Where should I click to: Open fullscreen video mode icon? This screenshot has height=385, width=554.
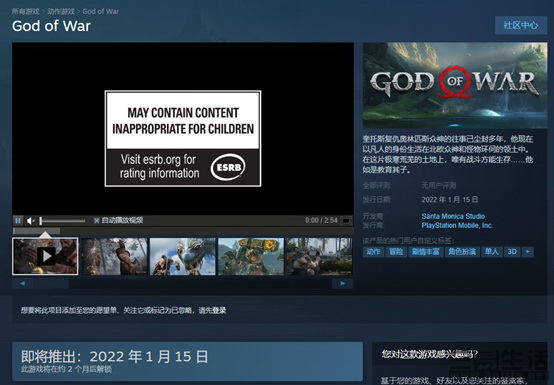pyautogui.click(x=346, y=221)
